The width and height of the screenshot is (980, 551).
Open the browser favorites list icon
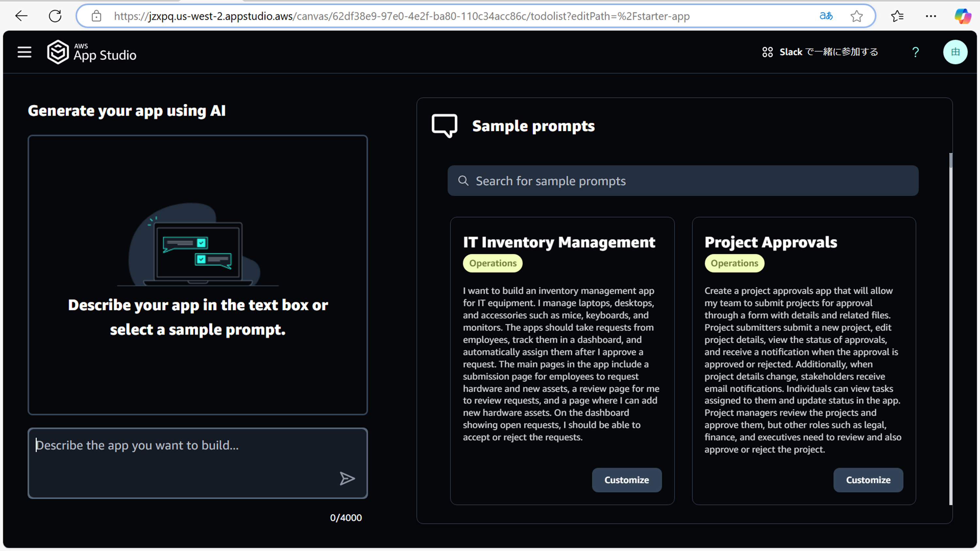pyautogui.click(x=897, y=16)
